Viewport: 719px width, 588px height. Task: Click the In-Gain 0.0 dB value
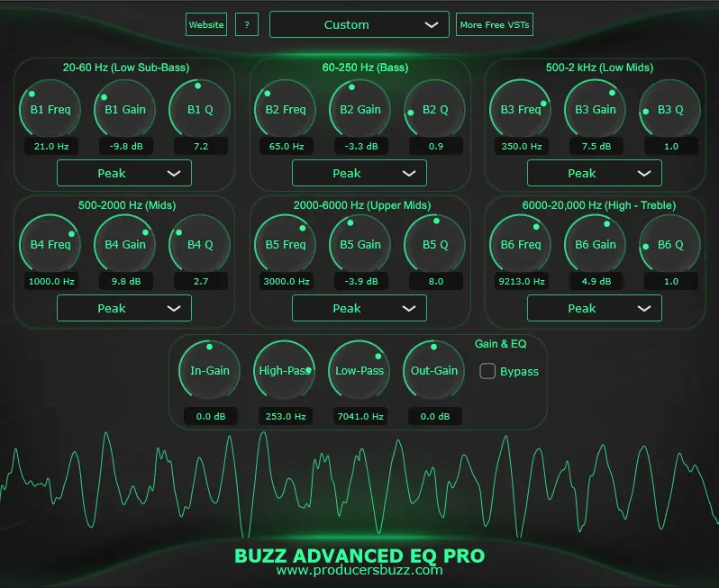click(211, 416)
